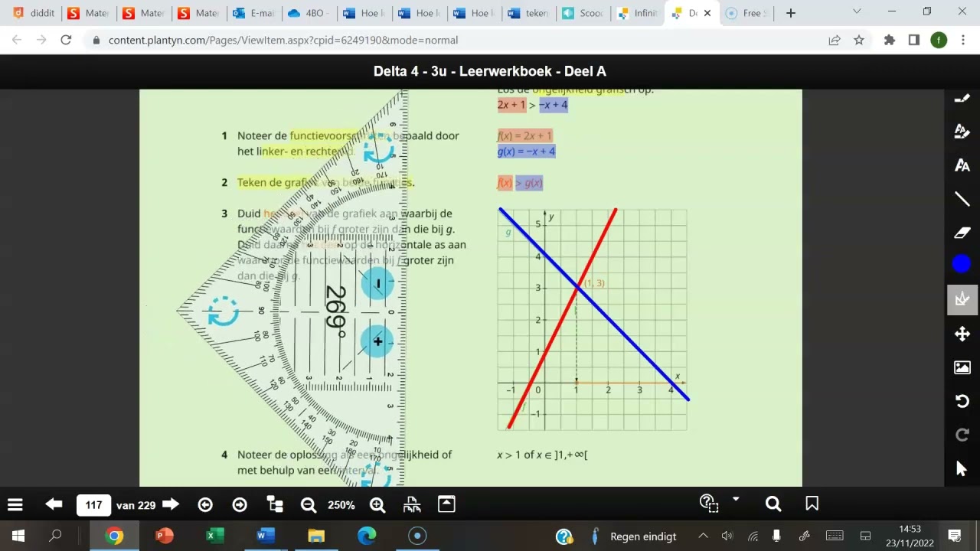Switch to the E-mail browser tab

(254, 13)
